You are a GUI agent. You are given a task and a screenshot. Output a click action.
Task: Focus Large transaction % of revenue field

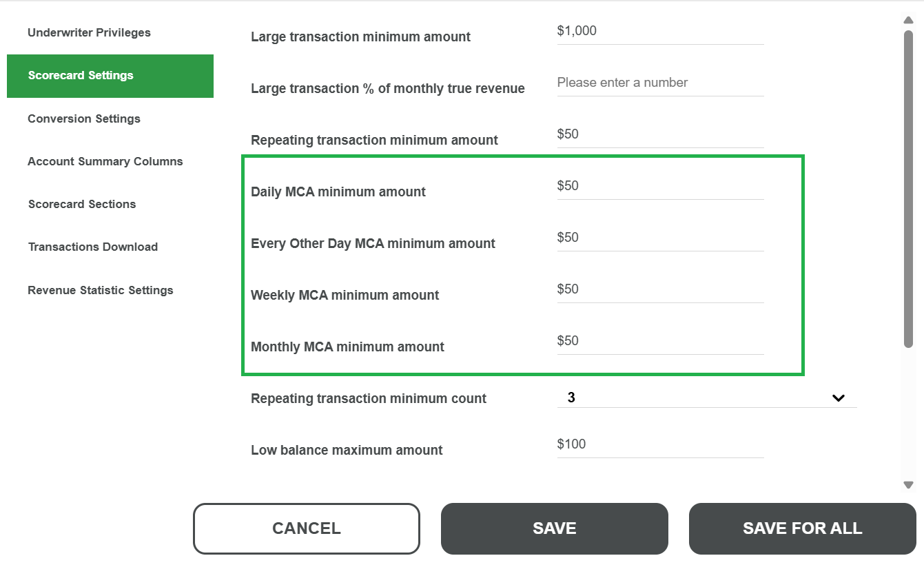coord(660,83)
